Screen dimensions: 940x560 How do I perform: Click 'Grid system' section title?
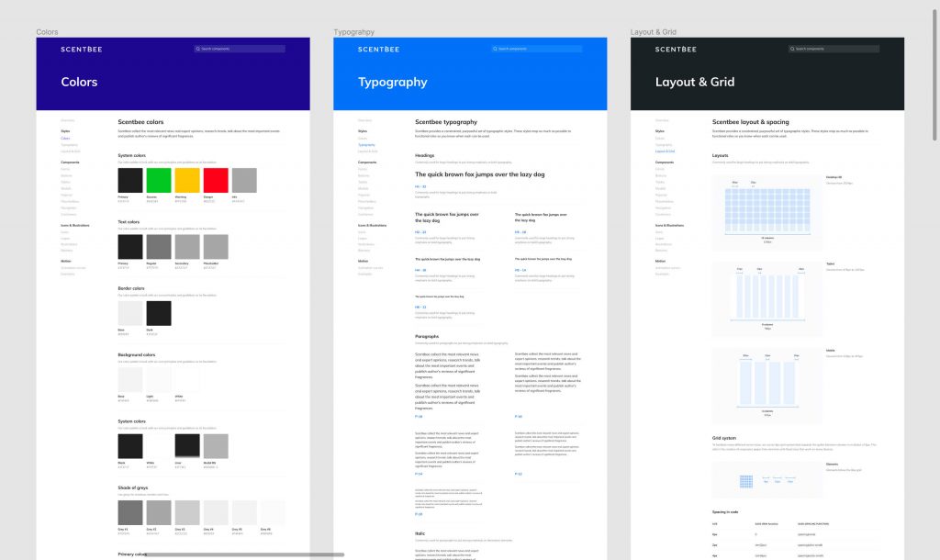724,438
